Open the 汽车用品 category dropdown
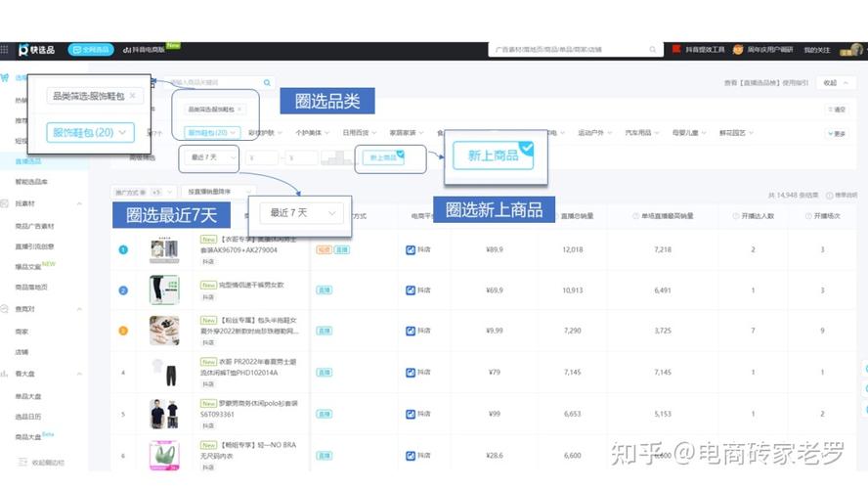Image resolution: width=868 pixels, height=489 pixels. [641, 133]
